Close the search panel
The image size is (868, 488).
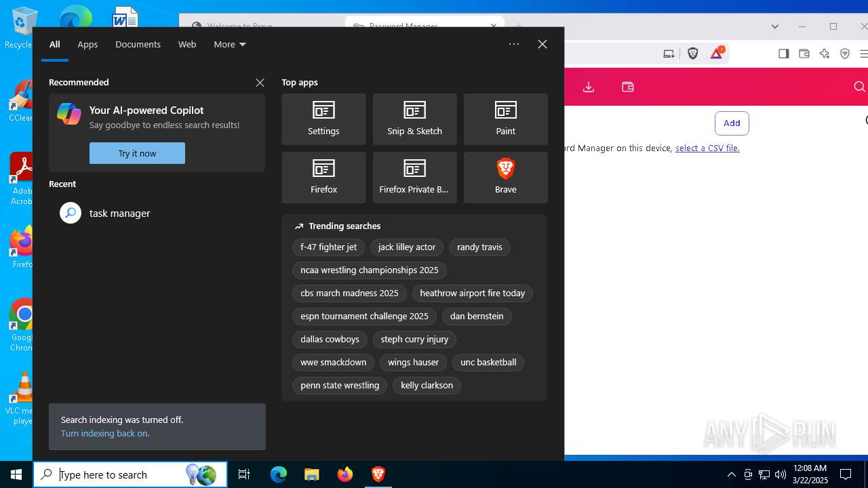(542, 44)
